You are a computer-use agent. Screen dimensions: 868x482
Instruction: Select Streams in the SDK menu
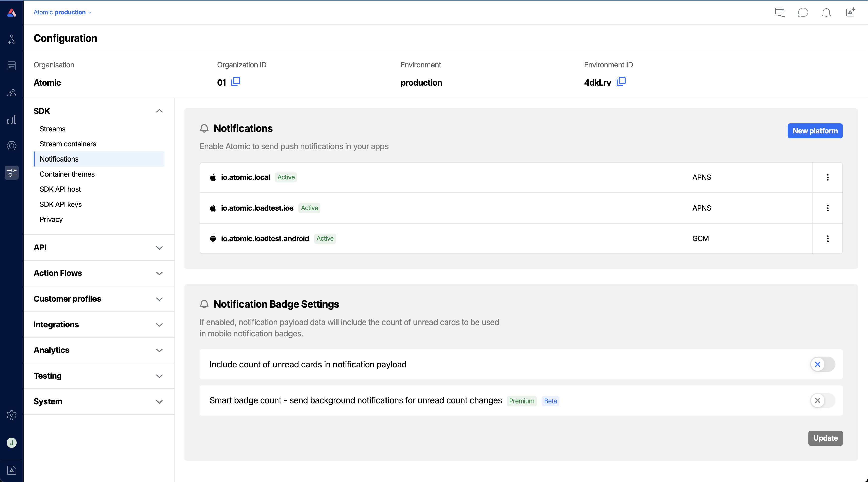[x=52, y=129]
